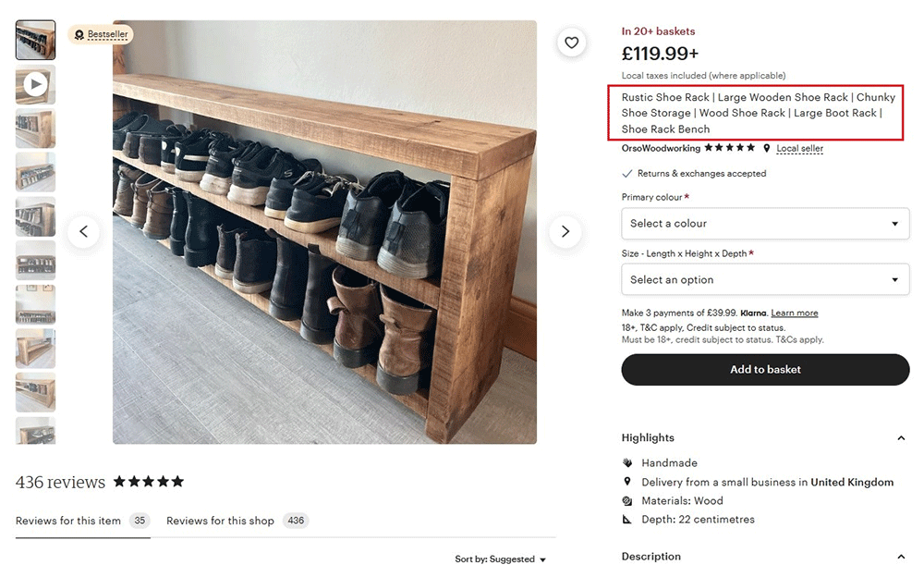Click the location pin next to Local seller

(766, 148)
